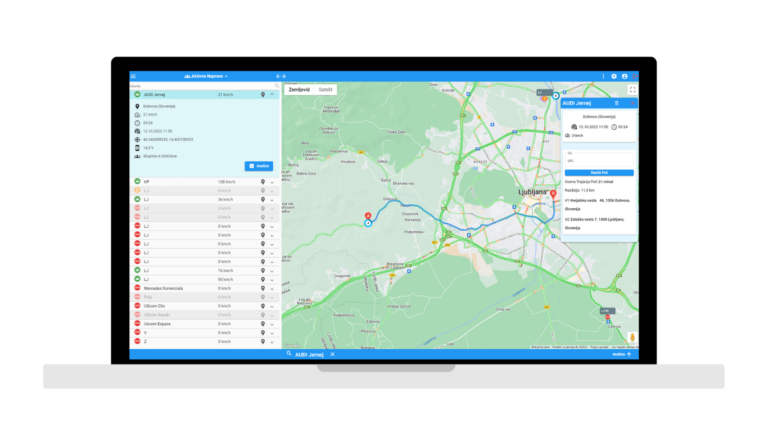Click location pin icon for AUDI Jernej
Image resolution: width=768 pixels, height=432 pixels.
[262, 95]
